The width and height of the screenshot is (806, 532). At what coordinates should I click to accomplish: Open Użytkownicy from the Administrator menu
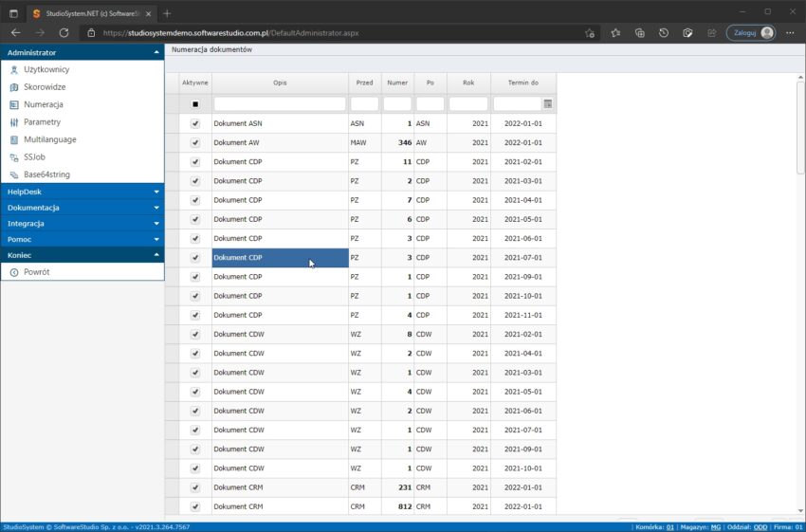pos(46,69)
